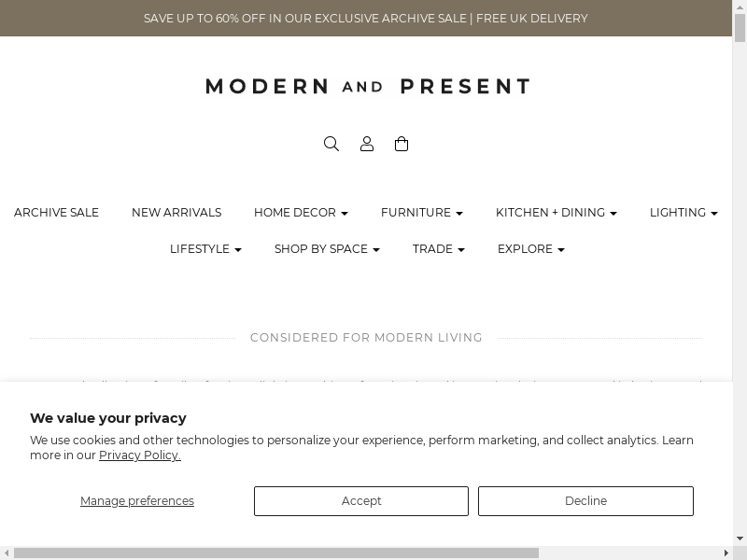
Task: Expand the Home Decor dropdown menu
Action: (301, 213)
